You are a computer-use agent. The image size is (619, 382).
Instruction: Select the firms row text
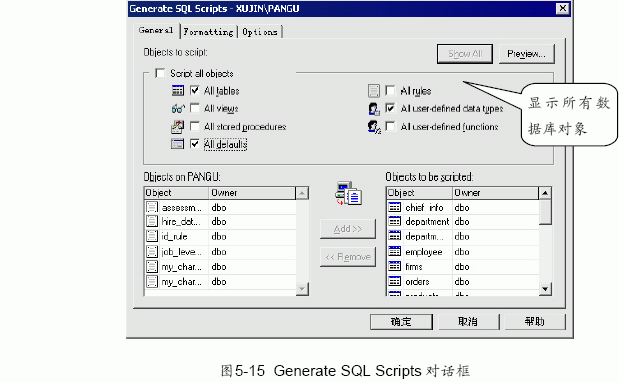point(414,266)
